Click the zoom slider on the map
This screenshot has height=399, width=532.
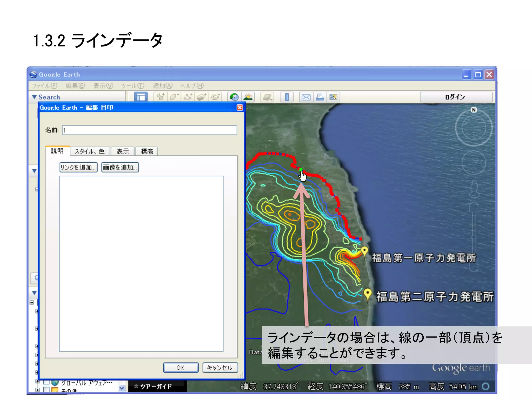[x=474, y=237]
